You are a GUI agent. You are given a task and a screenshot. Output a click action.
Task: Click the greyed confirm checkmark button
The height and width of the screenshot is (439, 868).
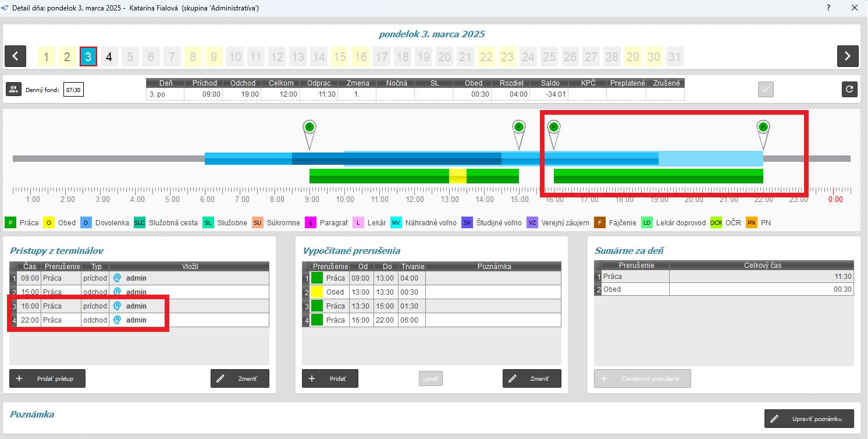pyautogui.click(x=766, y=90)
